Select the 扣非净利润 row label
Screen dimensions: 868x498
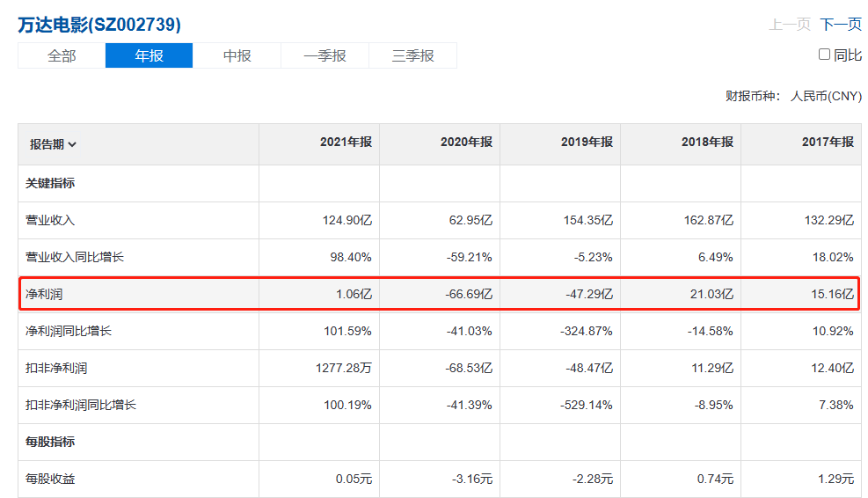56,369
